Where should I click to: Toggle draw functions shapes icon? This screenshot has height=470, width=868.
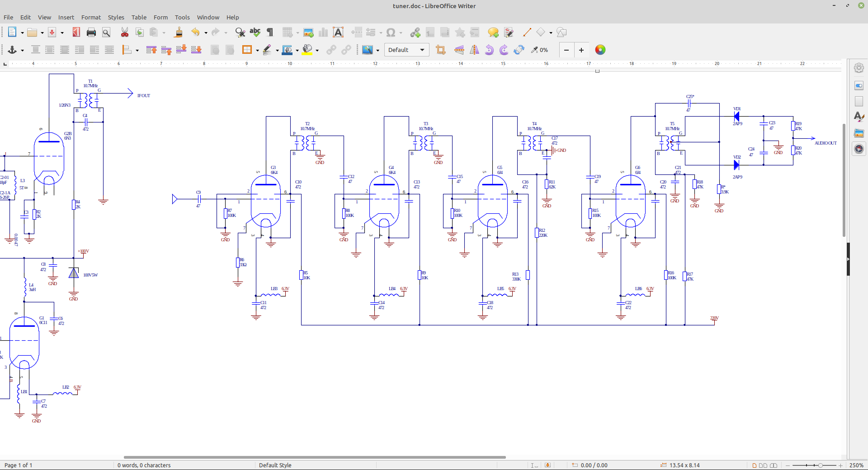(562, 32)
